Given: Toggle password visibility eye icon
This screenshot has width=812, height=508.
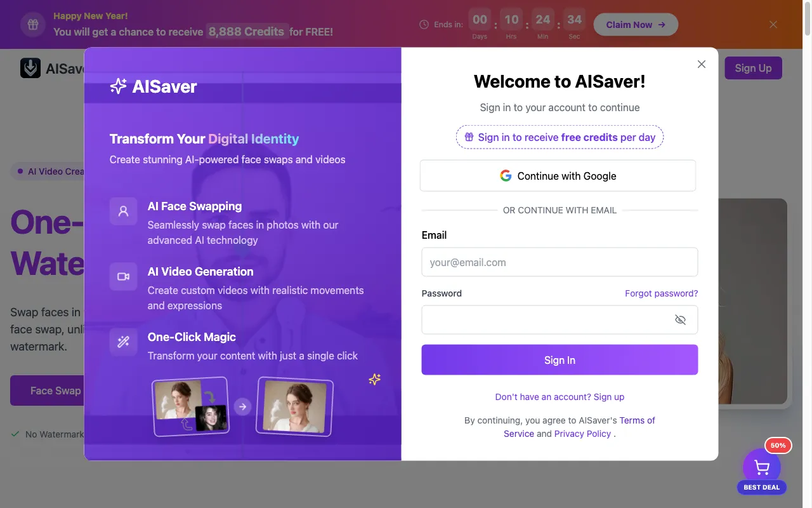Looking at the screenshot, I should point(680,320).
